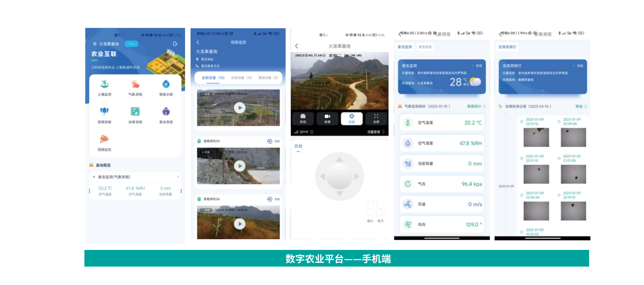The height and width of the screenshot is (285, 644).
Task: Enter fullscreen with the 全屏 button
Action: point(376,118)
